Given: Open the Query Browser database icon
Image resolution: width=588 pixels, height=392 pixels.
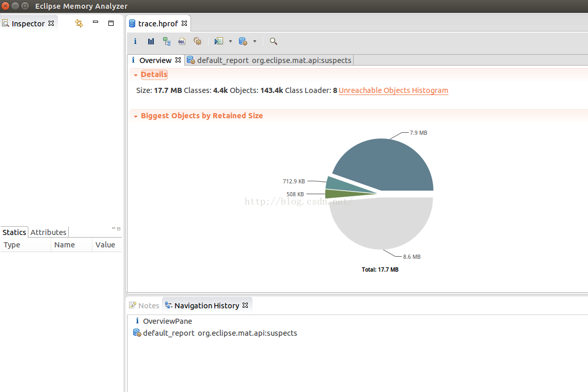Looking at the screenshot, I should click(x=243, y=41).
